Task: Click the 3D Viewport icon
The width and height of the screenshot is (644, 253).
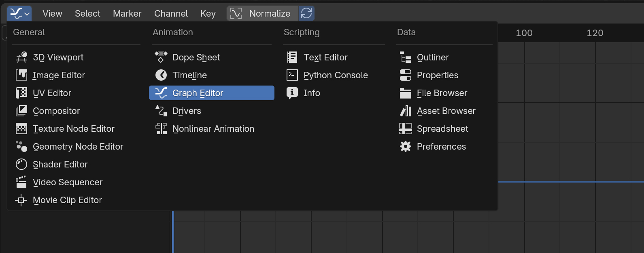Action: coord(21,57)
